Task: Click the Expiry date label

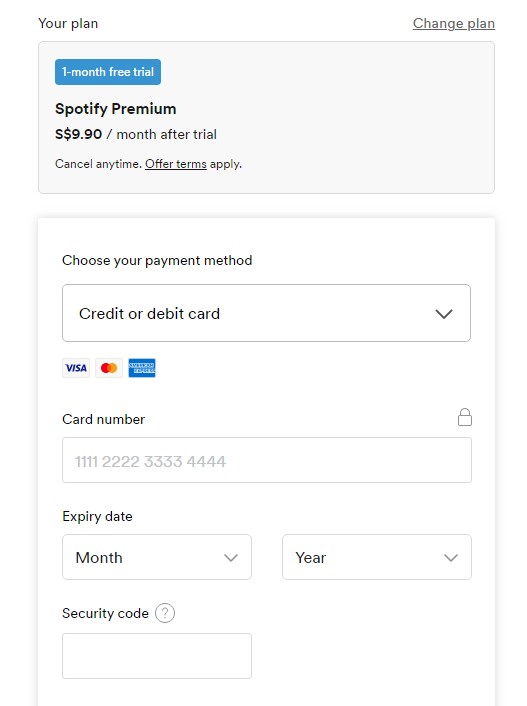Action: pos(97,516)
